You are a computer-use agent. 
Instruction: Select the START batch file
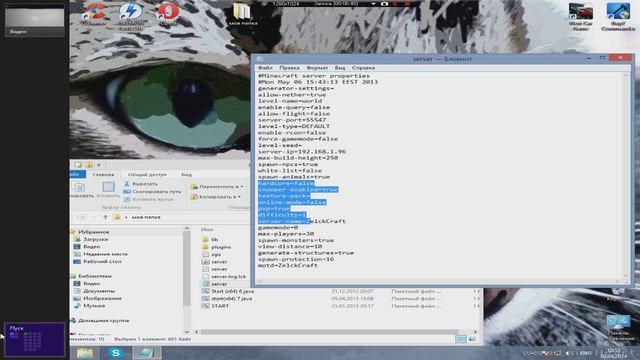[220, 306]
